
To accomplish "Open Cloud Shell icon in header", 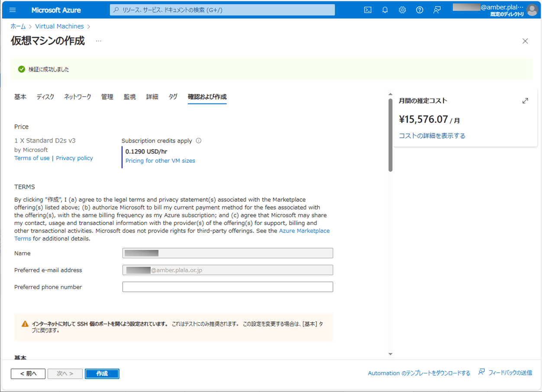I will 368,10.
